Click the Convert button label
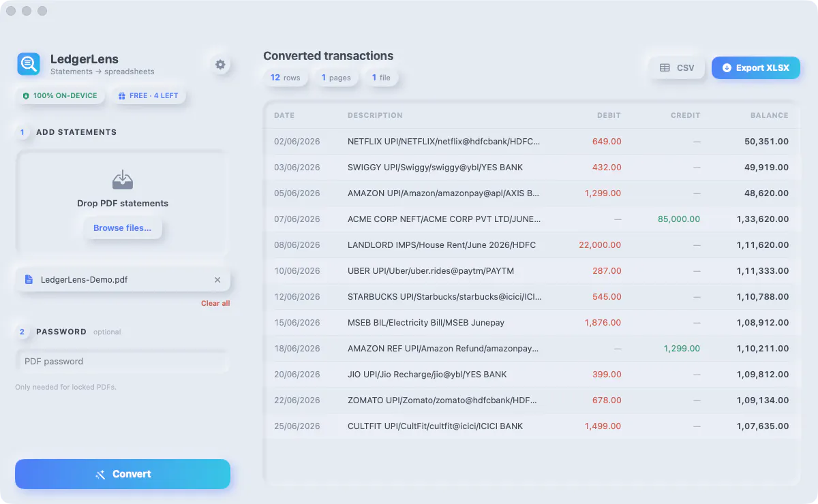 (x=132, y=474)
